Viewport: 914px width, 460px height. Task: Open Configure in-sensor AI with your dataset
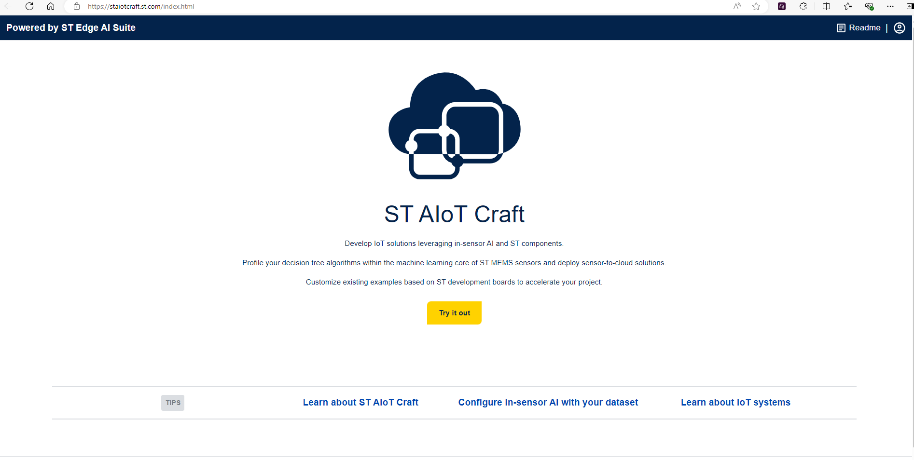coord(548,402)
